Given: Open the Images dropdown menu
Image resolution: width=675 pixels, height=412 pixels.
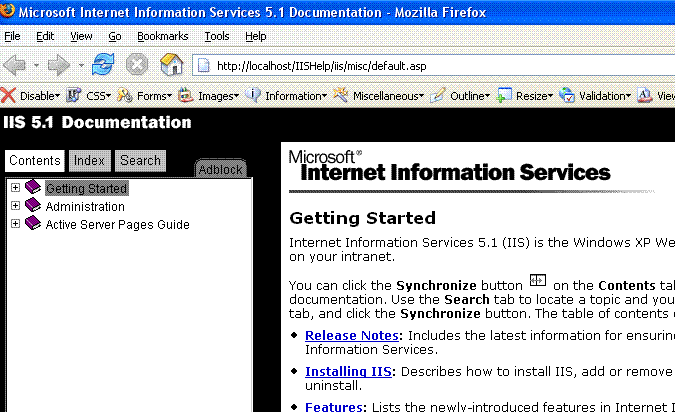Looking at the screenshot, I should (236, 96).
